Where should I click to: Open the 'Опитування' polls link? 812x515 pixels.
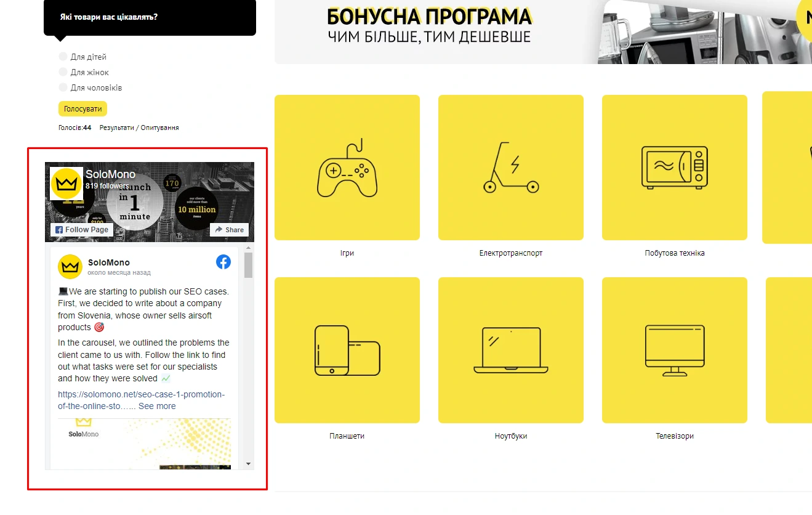[160, 128]
